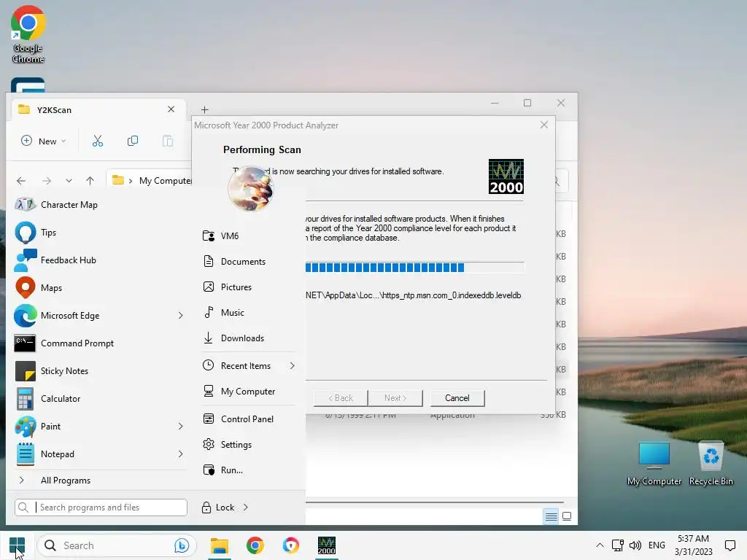Launch the Calculator app

61,398
